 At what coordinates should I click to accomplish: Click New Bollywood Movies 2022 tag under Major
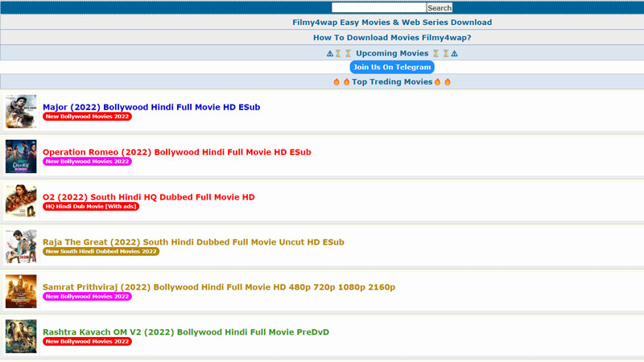coord(87,117)
